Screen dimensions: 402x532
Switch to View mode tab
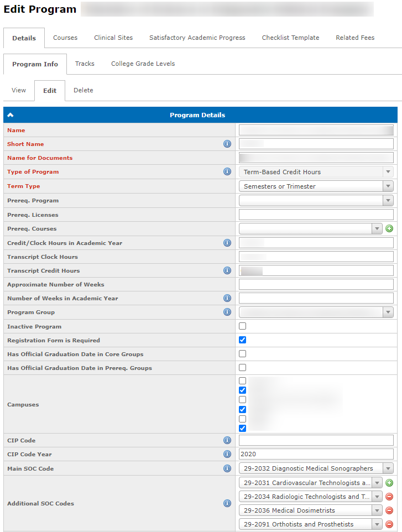(19, 90)
